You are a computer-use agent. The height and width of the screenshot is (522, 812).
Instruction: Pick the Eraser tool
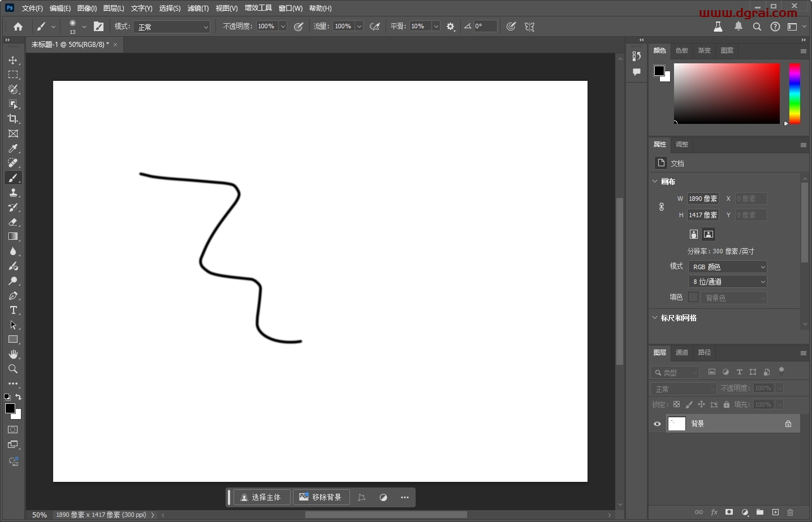pos(13,222)
